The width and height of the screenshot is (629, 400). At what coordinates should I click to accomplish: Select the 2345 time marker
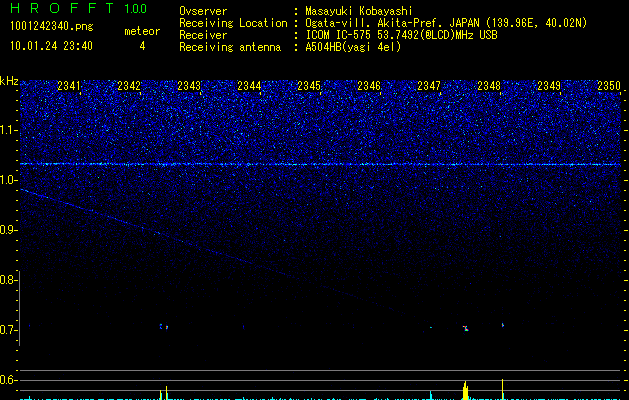(309, 87)
